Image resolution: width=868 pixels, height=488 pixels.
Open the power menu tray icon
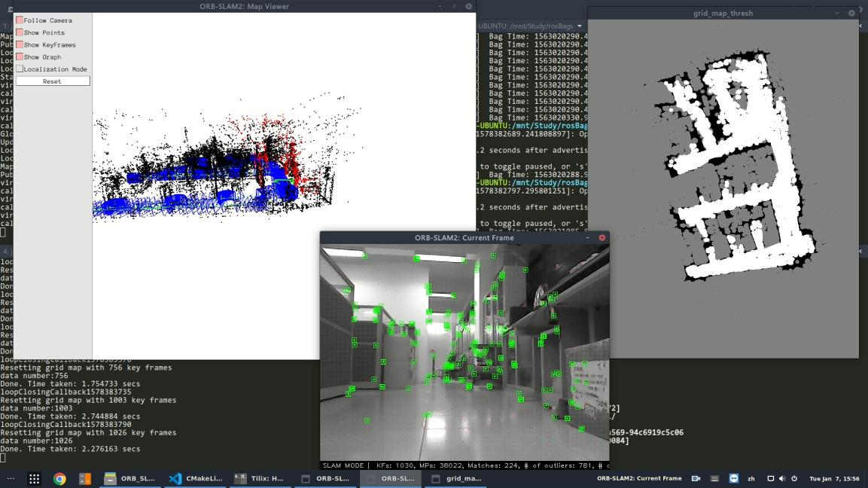[794, 478]
